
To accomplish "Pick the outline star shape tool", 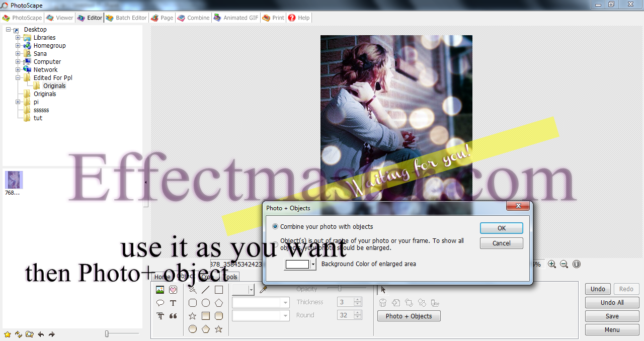I will pyautogui.click(x=193, y=316).
